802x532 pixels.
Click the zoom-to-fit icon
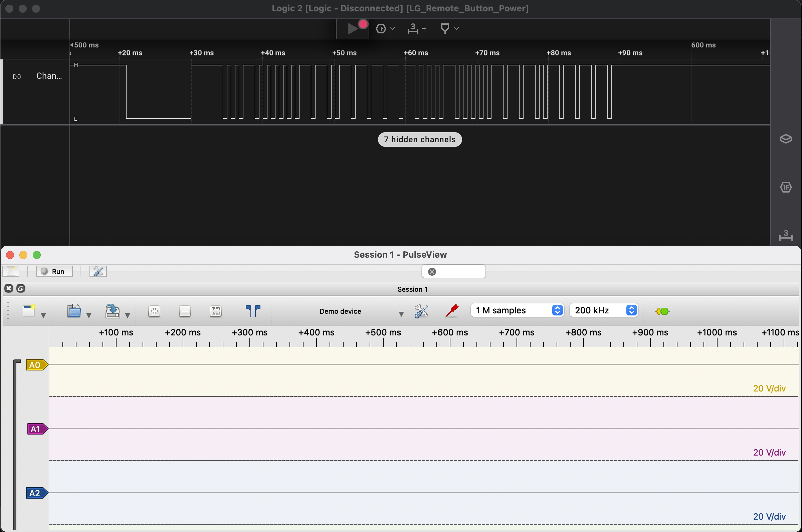tap(215, 311)
